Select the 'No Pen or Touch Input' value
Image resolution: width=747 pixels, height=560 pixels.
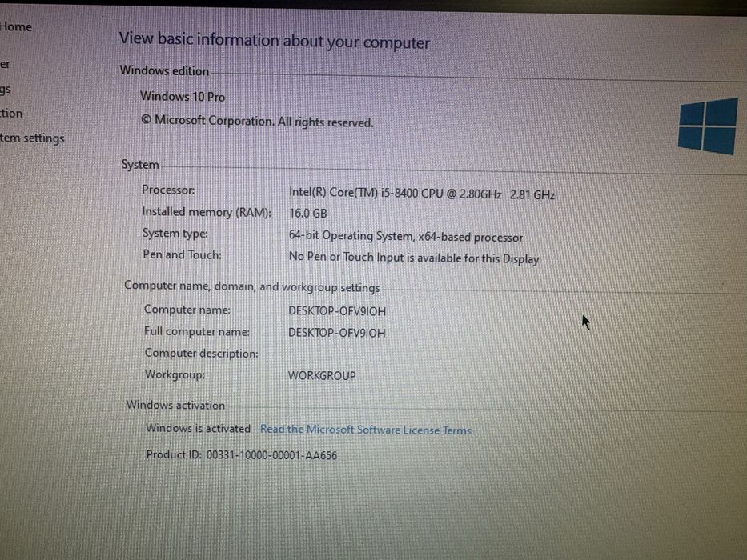[x=413, y=258]
